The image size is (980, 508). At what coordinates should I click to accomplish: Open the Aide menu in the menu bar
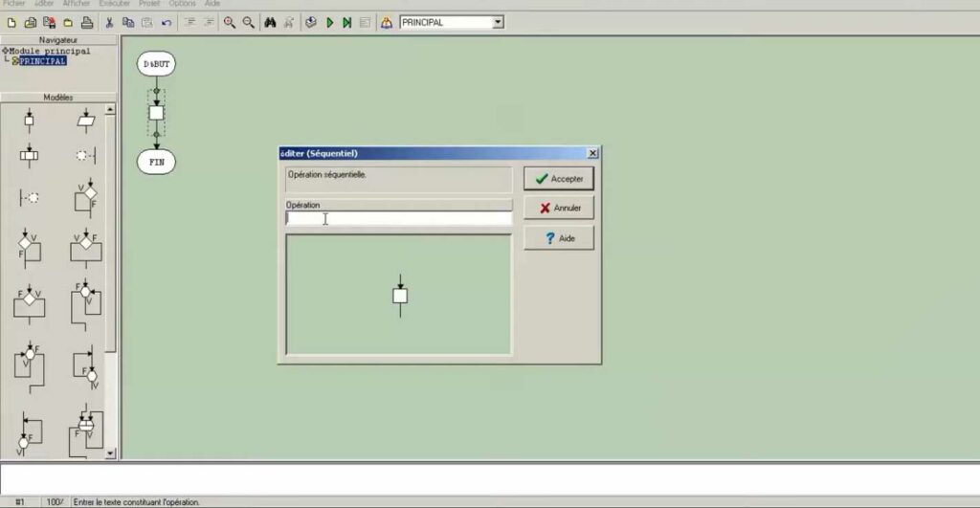[212, 4]
